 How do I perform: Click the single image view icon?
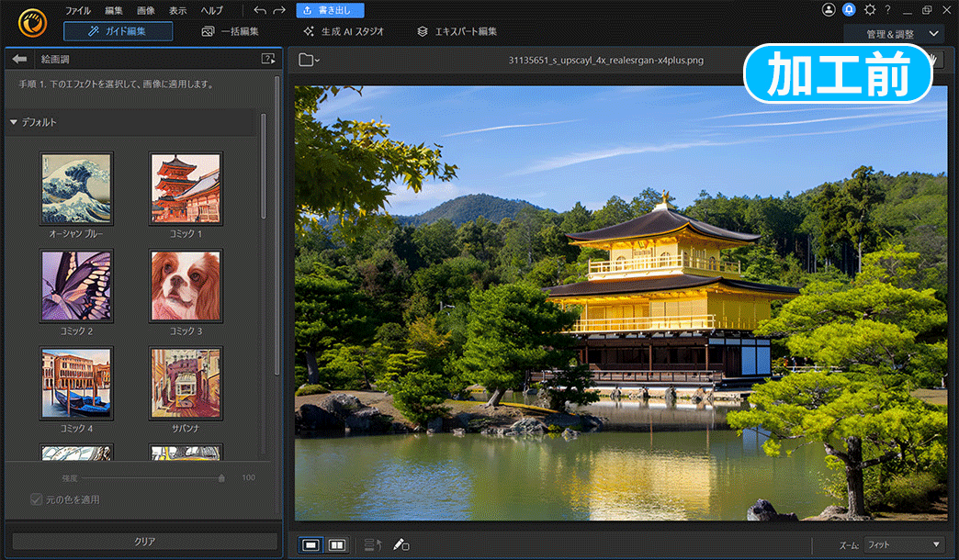[x=310, y=544]
